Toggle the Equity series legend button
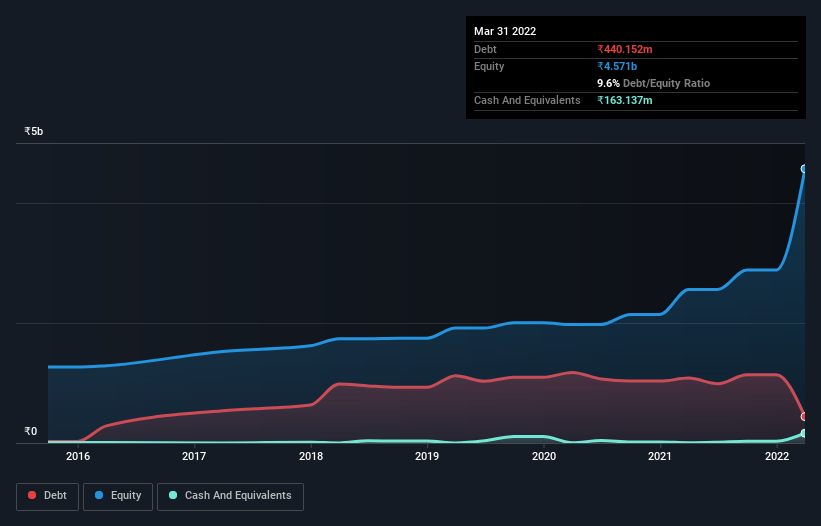The width and height of the screenshot is (821, 526). (118, 496)
